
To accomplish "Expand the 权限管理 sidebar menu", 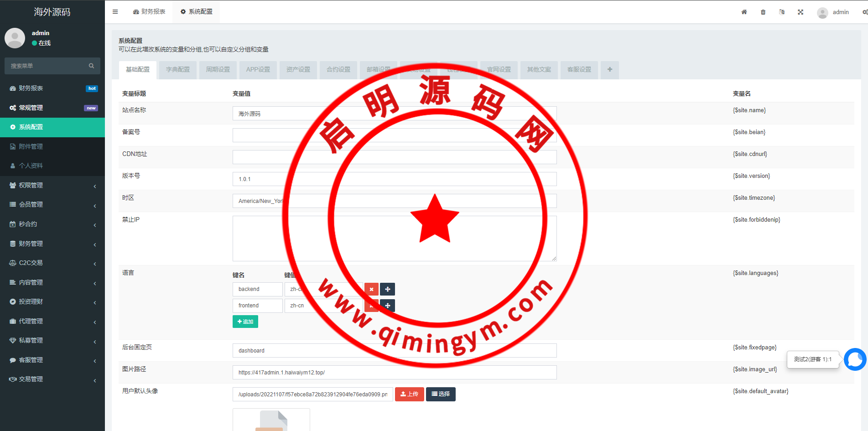I will [x=52, y=186].
